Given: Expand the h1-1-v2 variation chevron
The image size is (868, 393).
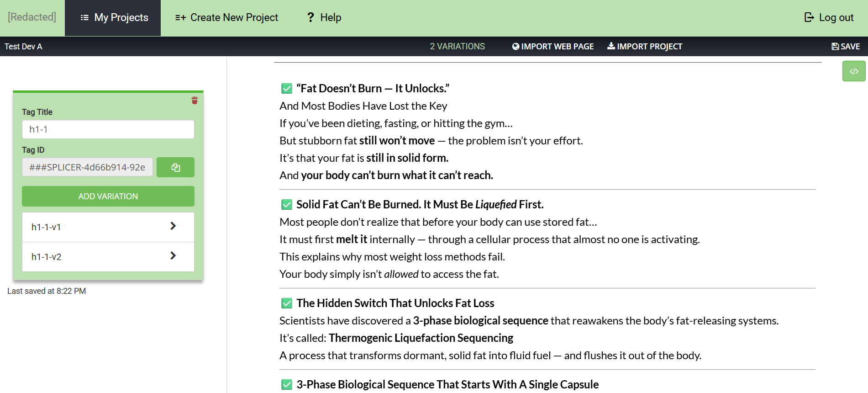Looking at the screenshot, I should [x=173, y=256].
